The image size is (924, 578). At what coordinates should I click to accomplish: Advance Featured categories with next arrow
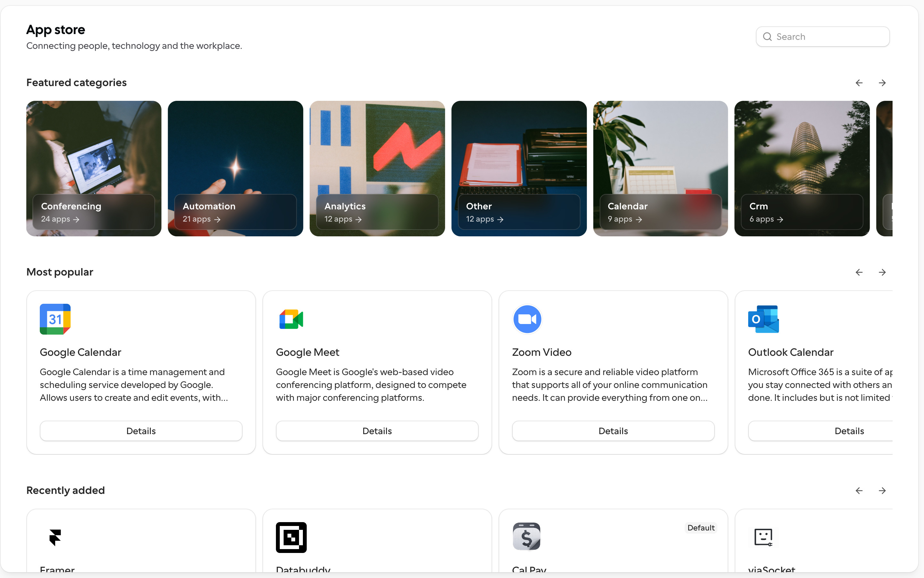tap(882, 83)
